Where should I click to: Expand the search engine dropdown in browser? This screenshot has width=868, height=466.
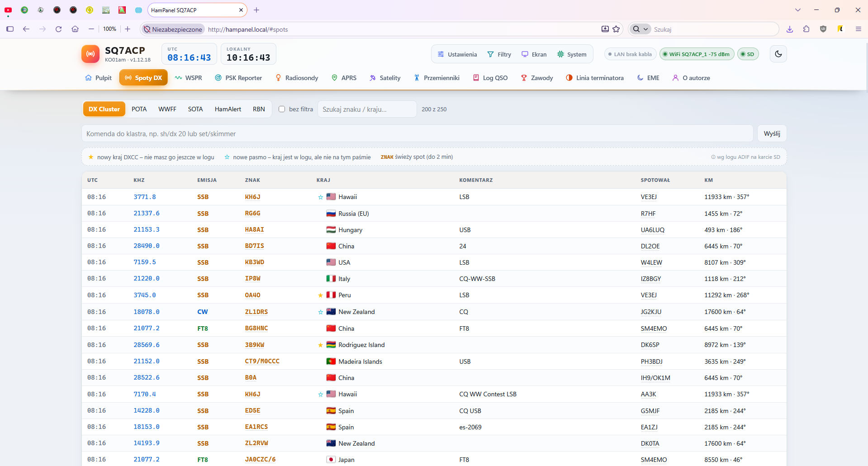640,29
